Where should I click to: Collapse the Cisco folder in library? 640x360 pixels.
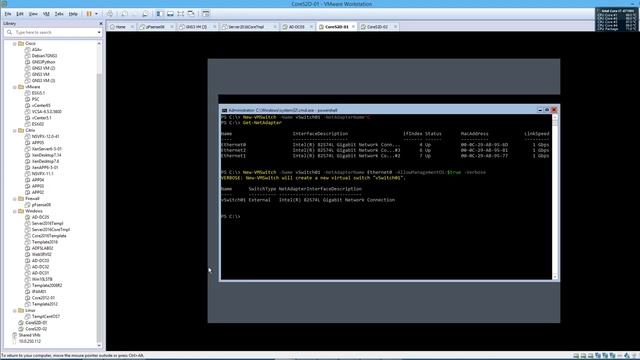(x=15, y=43)
